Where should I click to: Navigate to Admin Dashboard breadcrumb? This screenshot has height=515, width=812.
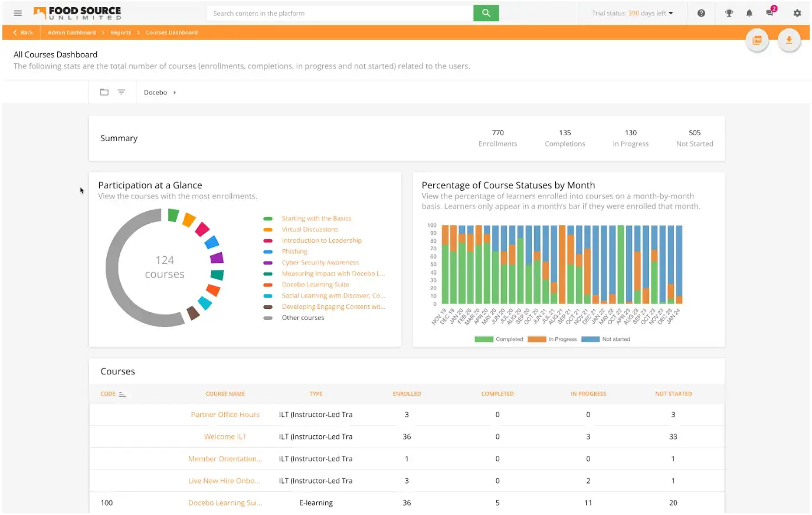coord(71,32)
